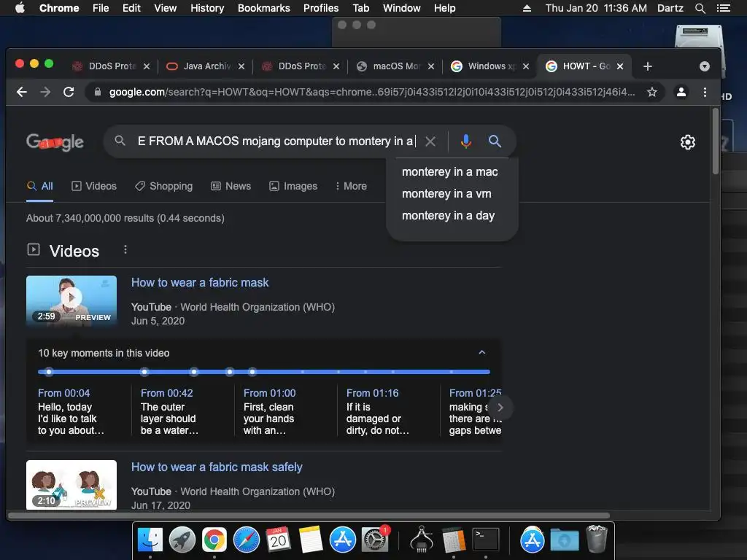Submit the search with the blue magnifier
This screenshot has height=560, width=747.
[x=495, y=141]
